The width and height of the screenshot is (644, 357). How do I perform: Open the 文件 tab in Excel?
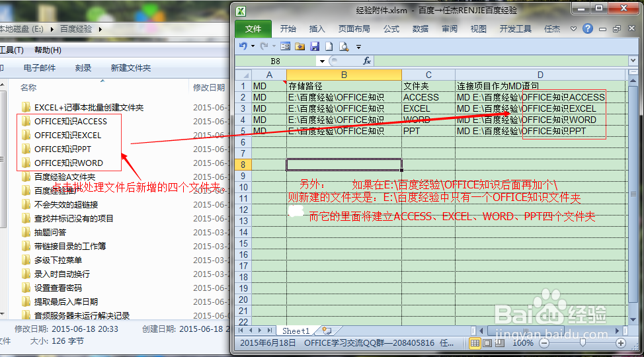[253, 28]
